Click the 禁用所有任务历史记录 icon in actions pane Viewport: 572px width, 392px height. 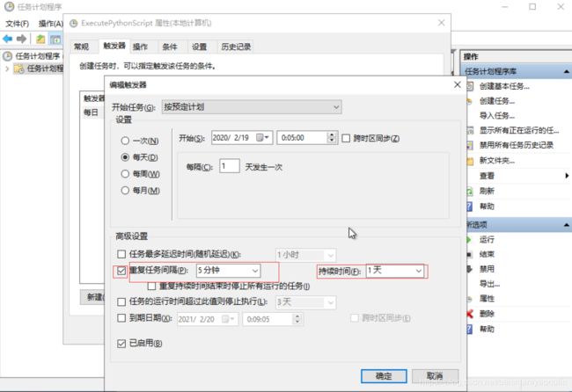point(470,145)
